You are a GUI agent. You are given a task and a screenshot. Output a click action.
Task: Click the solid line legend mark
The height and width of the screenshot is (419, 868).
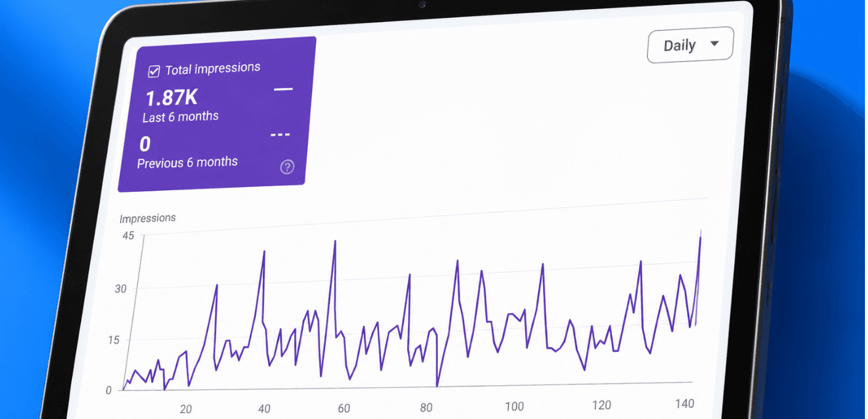(283, 89)
